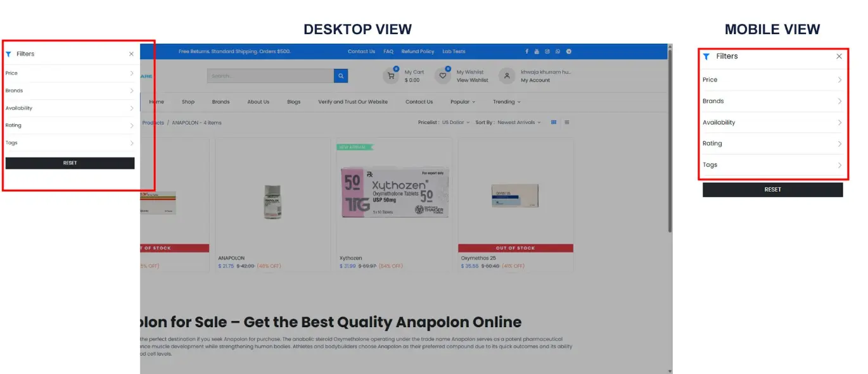Click the search magnifier button
Screen dimensions: 868x374
(x=341, y=76)
